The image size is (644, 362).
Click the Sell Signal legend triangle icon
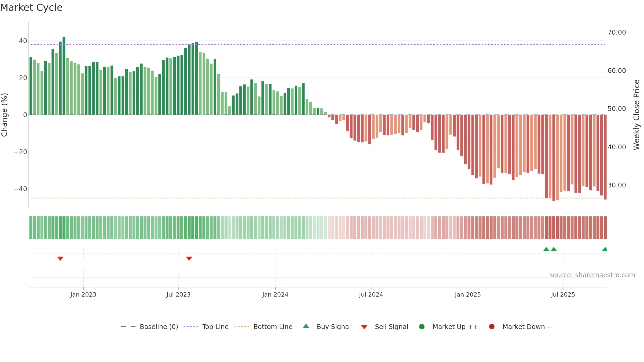[364, 327]
